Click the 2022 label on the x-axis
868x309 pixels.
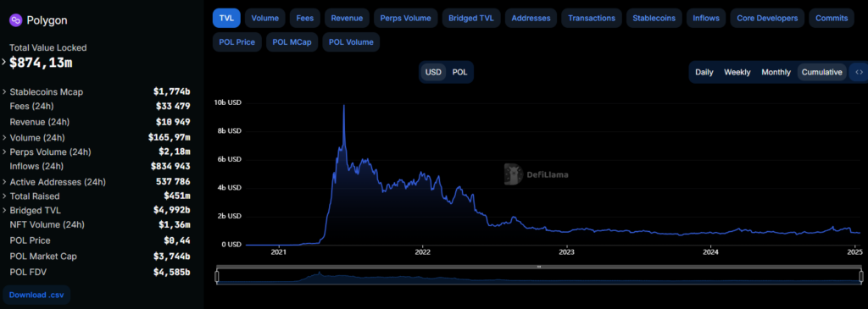point(422,252)
